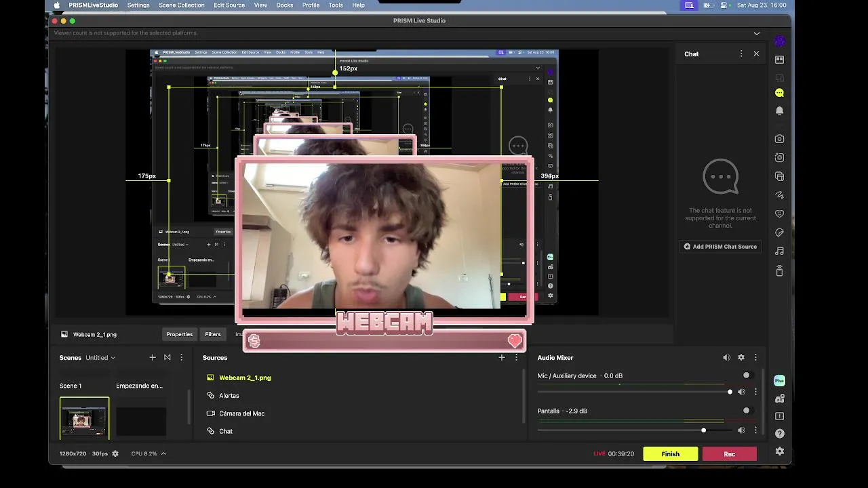The image size is (868, 488).
Task: Open the Help menu
Action: [x=359, y=5]
